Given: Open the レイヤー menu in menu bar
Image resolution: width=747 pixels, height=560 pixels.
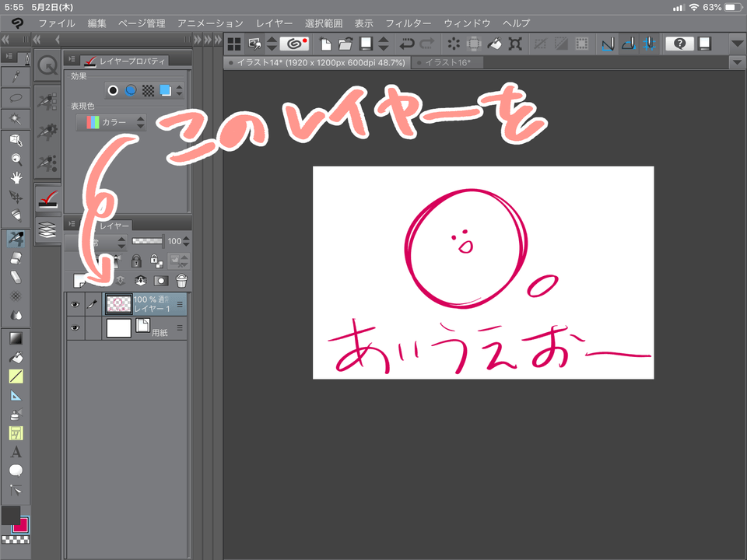Looking at the screenshot, I should click(274, 23).
